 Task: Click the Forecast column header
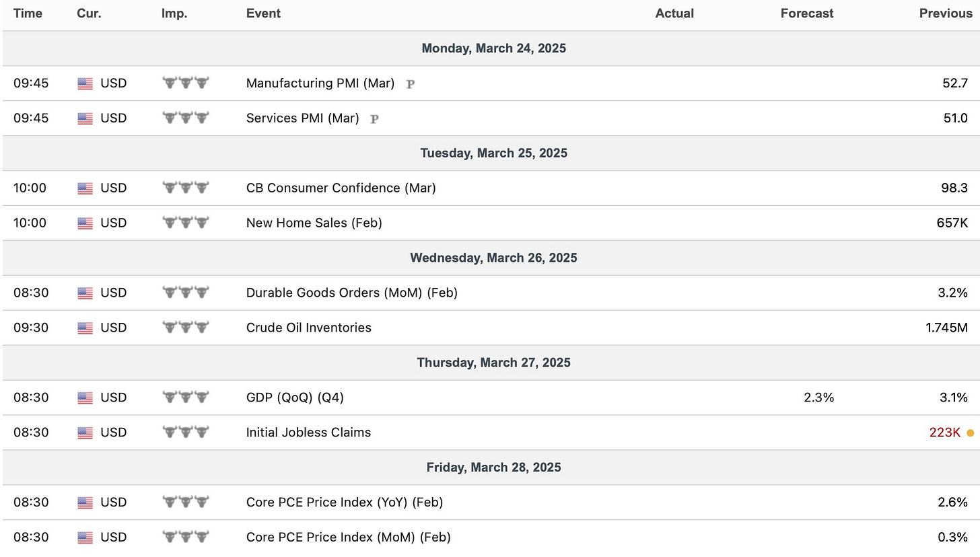(807, 13)
